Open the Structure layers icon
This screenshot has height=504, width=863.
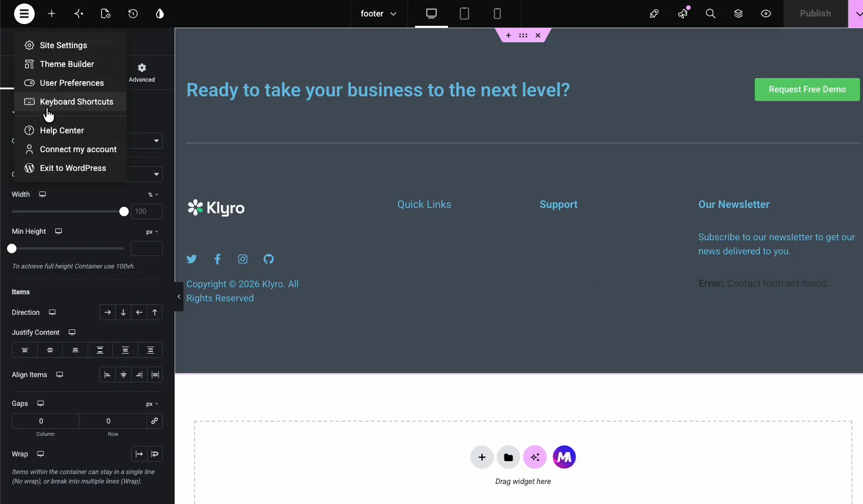point(738,14)
